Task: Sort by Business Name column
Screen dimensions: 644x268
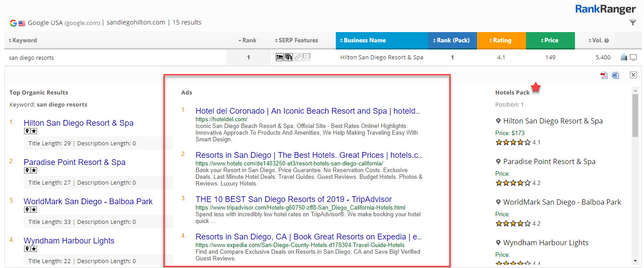Action: pos(364,40)
